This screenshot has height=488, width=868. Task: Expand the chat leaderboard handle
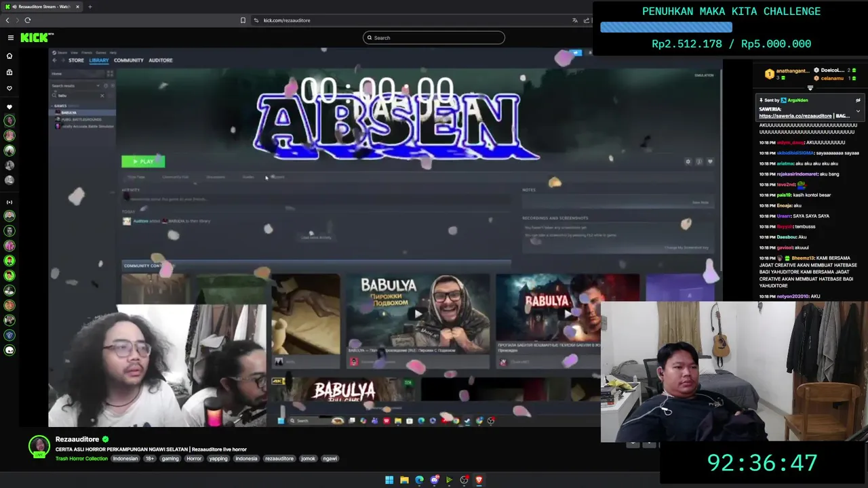[x=810, y=87]
